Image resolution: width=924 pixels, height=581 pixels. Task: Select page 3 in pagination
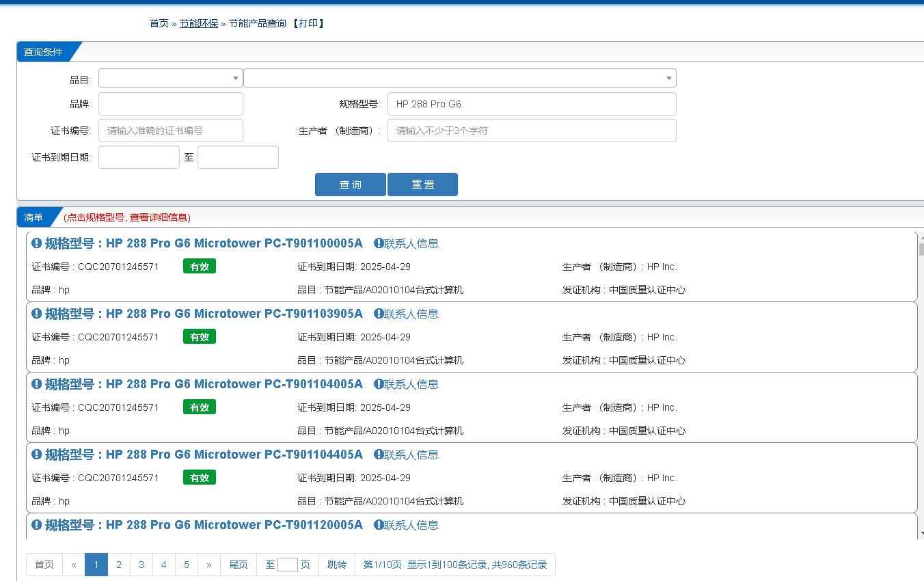click(x=141, y=565)
